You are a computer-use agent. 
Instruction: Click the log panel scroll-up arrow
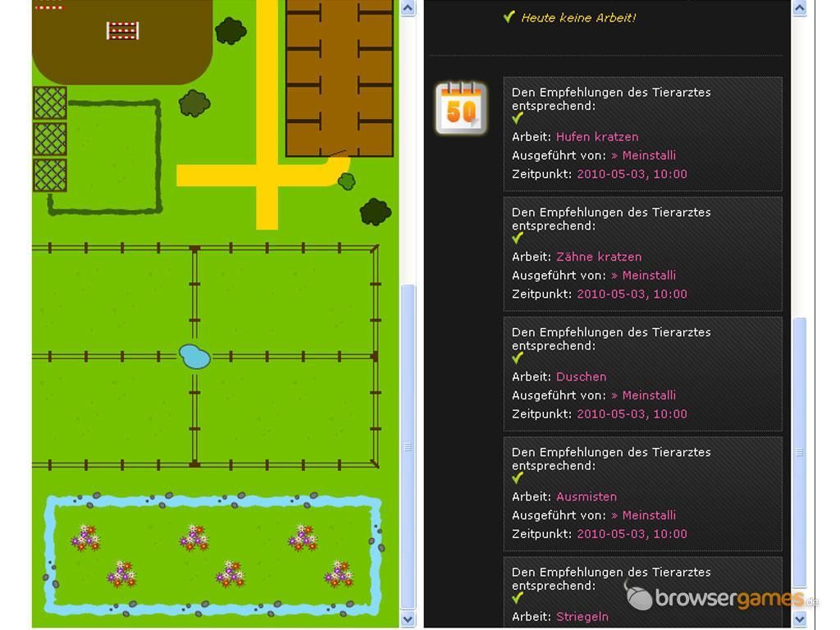tap(799, 8)
